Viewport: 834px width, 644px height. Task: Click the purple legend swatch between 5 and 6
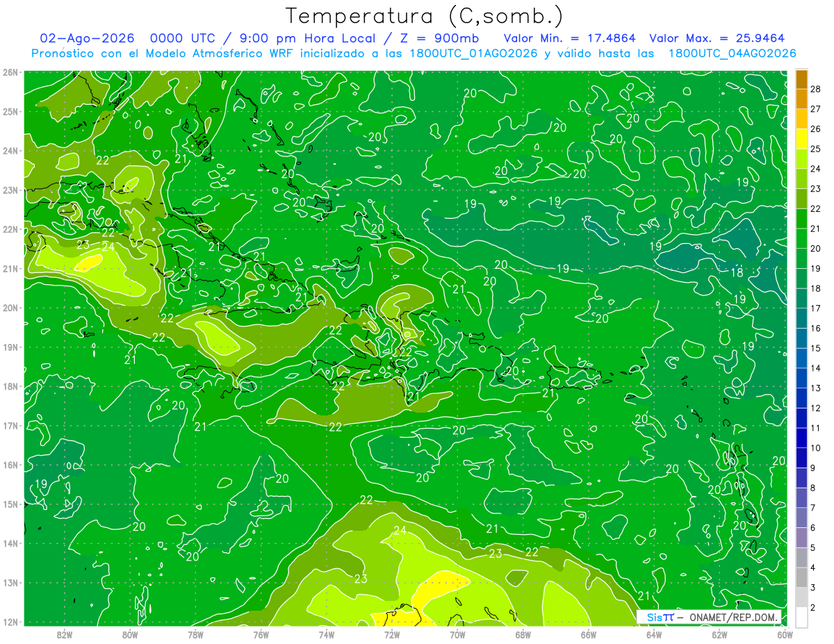[x=801, y=538]
